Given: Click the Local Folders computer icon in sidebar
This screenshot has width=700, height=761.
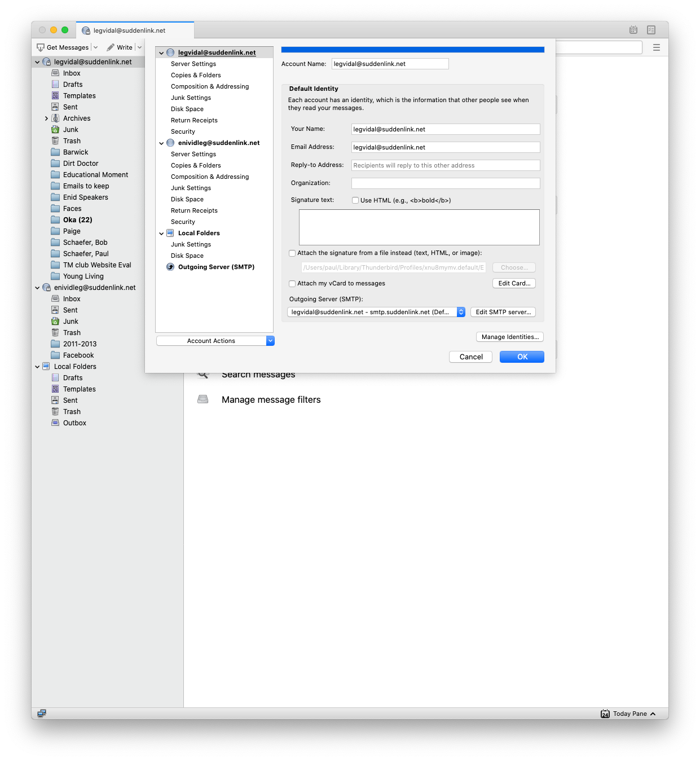Looking at the screenshot, I should (x=46, y=366).
